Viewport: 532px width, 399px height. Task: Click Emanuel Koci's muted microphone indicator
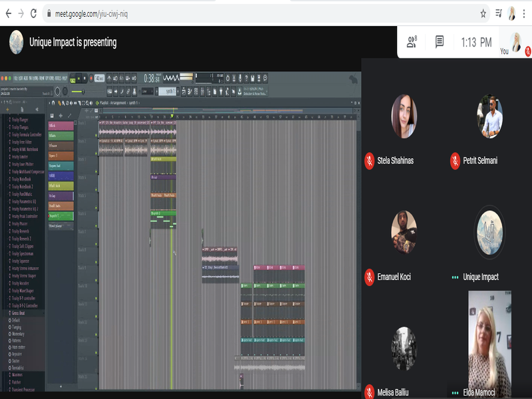(369, 277)
